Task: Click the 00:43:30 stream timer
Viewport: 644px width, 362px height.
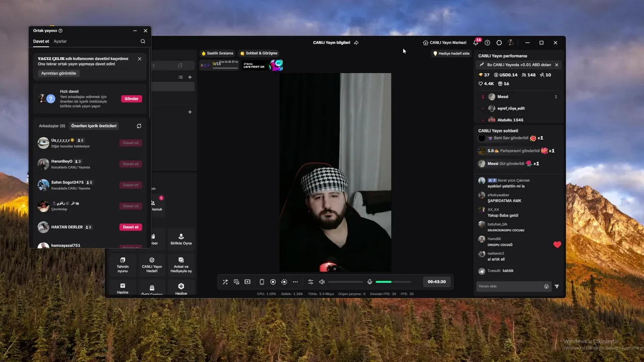Action: click(x=437, y=282)
